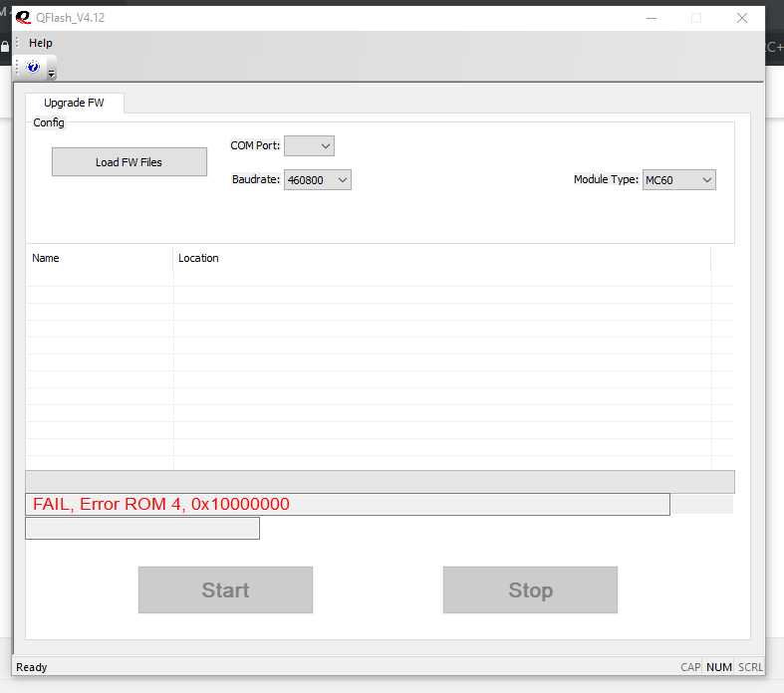Open the Baudrate dropdown showing 460800
Image resolution: width=784 pixels, height=693 pixels.
(317, 180)
